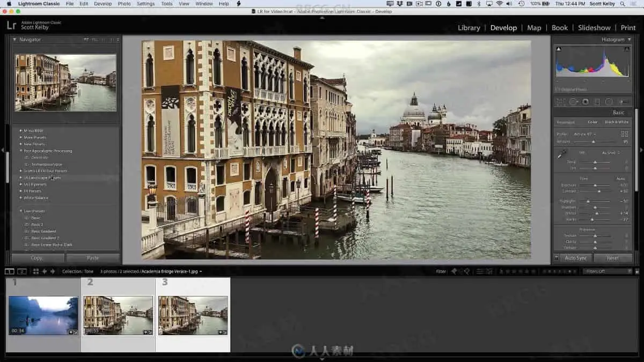Activate the Red Eye Correction tool
644x362 pixels.
(586, 102)
